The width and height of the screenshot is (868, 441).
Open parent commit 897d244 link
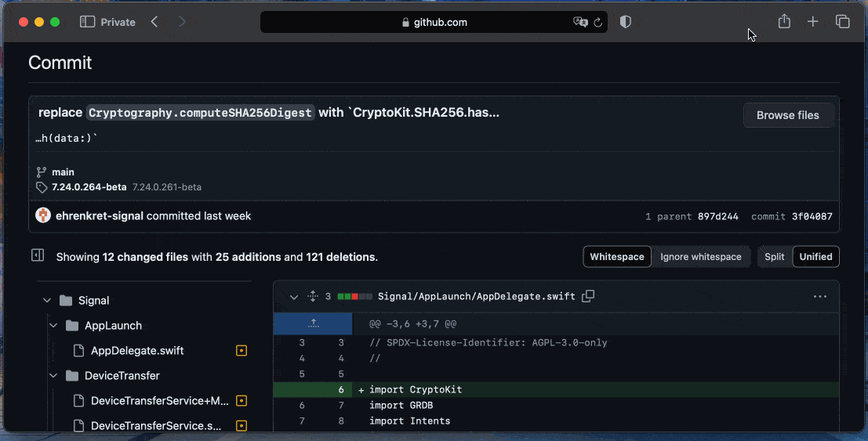(717, 216)
